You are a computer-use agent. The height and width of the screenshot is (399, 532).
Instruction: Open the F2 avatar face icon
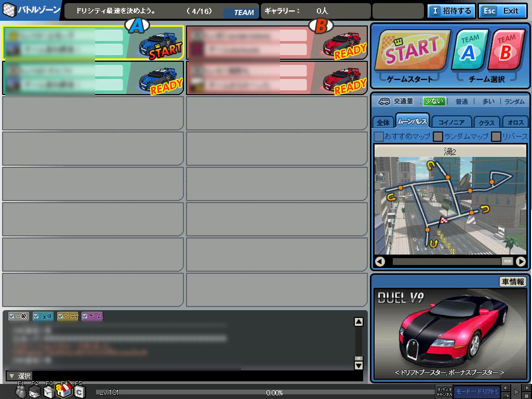(35, 392)
